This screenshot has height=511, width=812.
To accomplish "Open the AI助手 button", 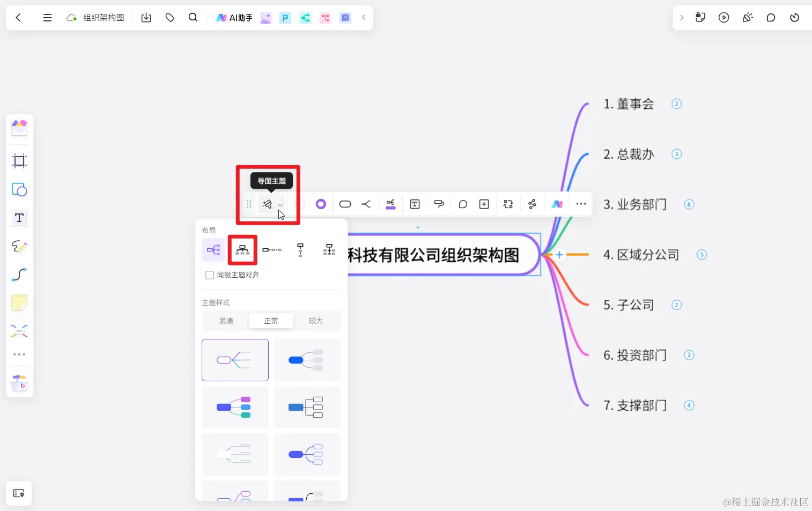I will click(x=233, y=17).
